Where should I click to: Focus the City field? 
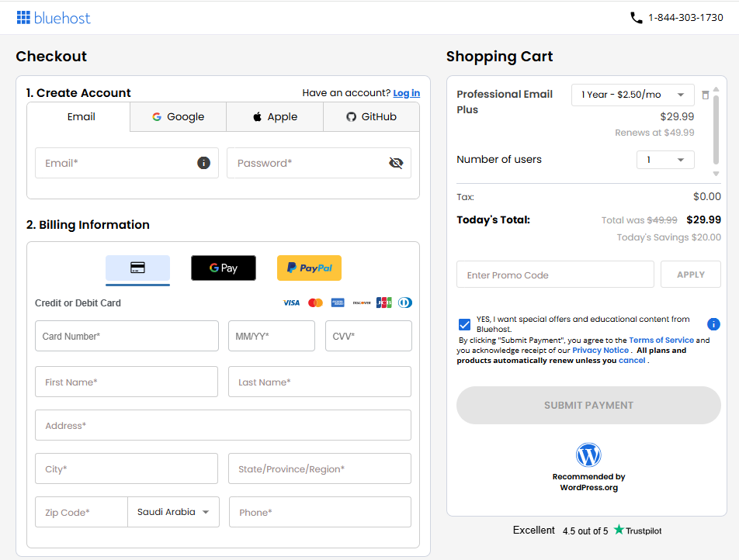tap(127, 468)
